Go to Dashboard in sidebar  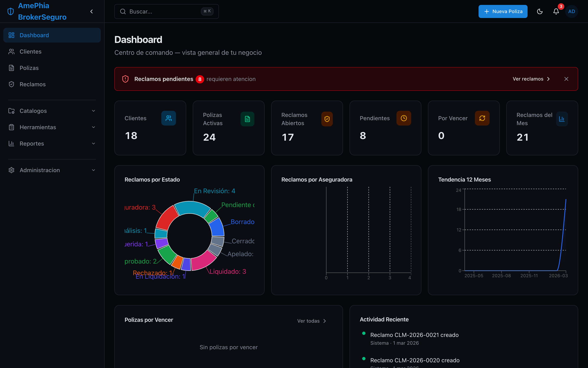[52, 35]
